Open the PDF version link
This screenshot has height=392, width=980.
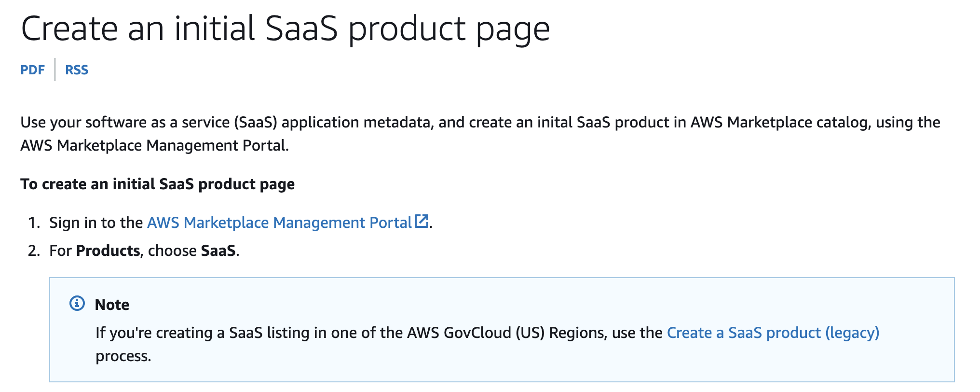(32, 70)
